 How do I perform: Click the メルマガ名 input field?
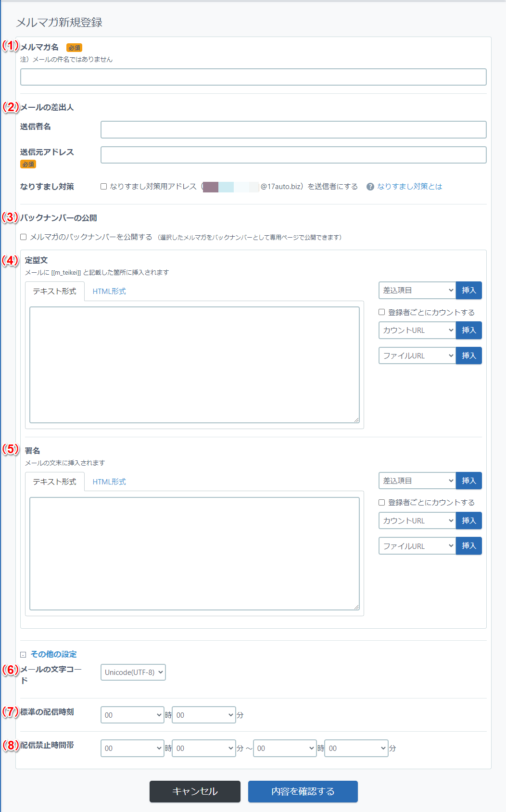pos(253,77)
